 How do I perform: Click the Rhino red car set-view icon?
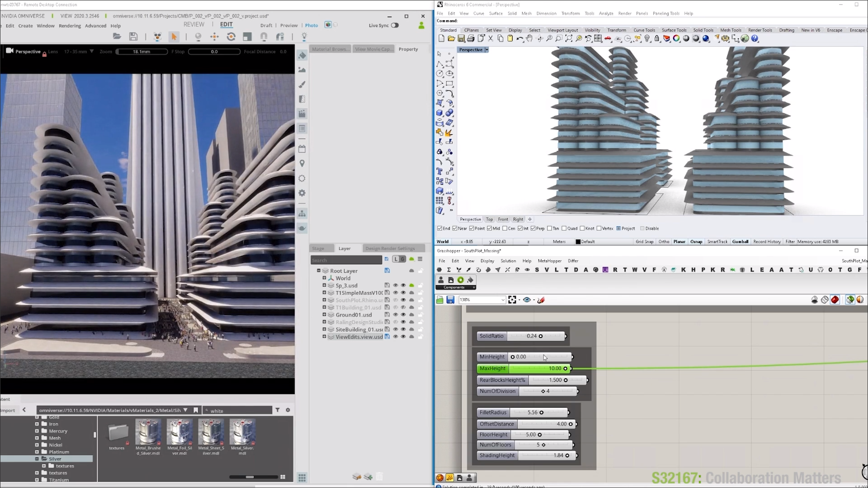tap(608, 39)
